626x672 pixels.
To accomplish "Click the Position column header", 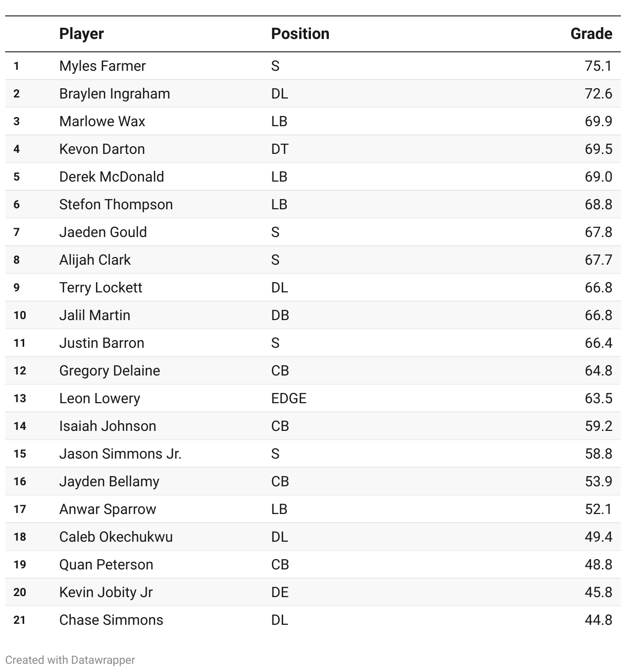I will point(300,34).
